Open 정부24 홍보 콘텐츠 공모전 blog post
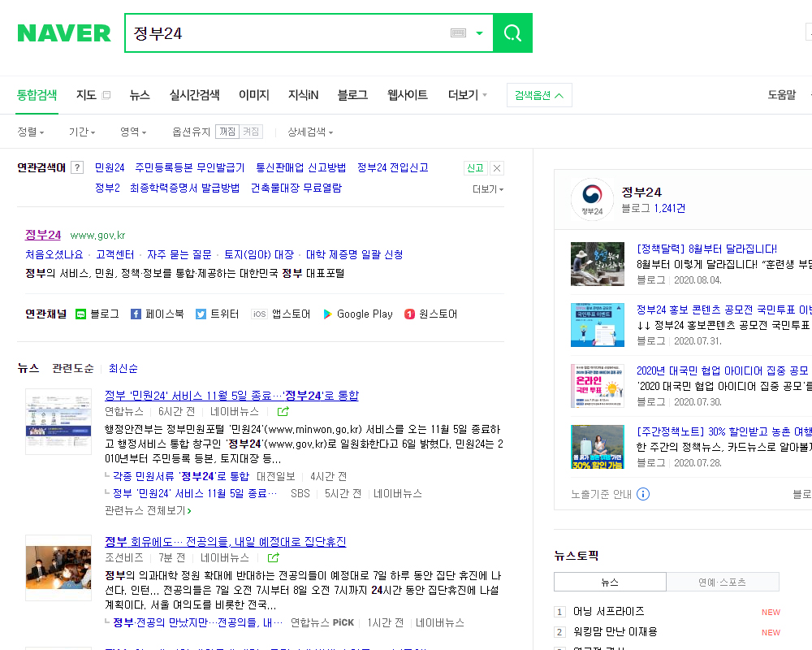This screenshot has width=812, height=650. coord(724,310)
